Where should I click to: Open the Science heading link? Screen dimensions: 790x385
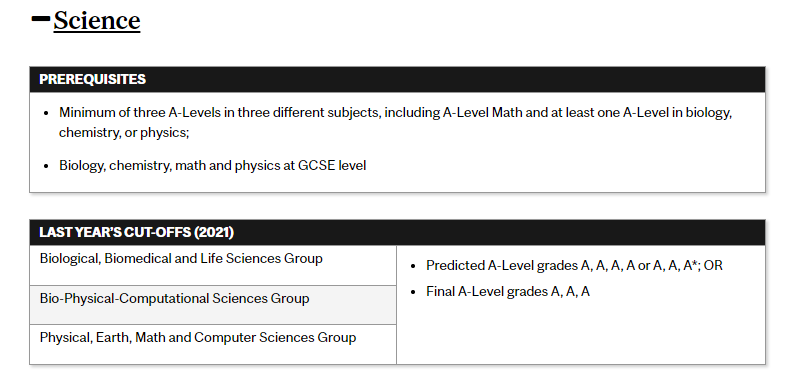point(97,21)
